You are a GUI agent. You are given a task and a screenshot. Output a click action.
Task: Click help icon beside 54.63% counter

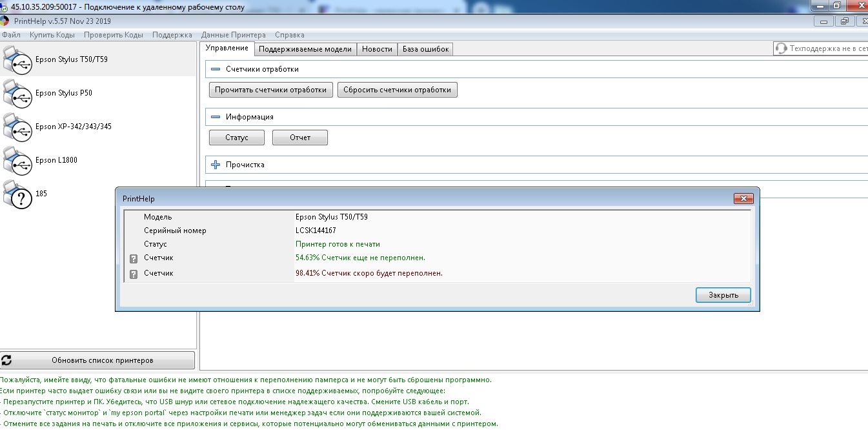[x=134, y=258]
